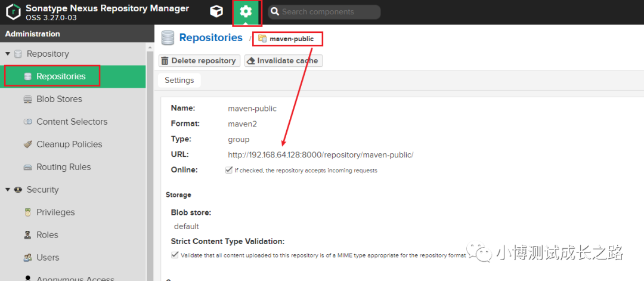
Task: Open the Browse cube icon
Action: [217, 12]
